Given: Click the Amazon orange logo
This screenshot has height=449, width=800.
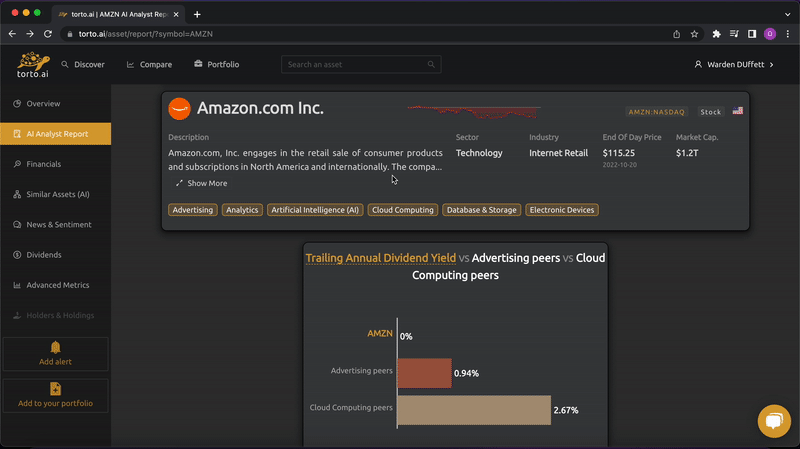Looking at the screenshot, I should [x=180, y=109].
